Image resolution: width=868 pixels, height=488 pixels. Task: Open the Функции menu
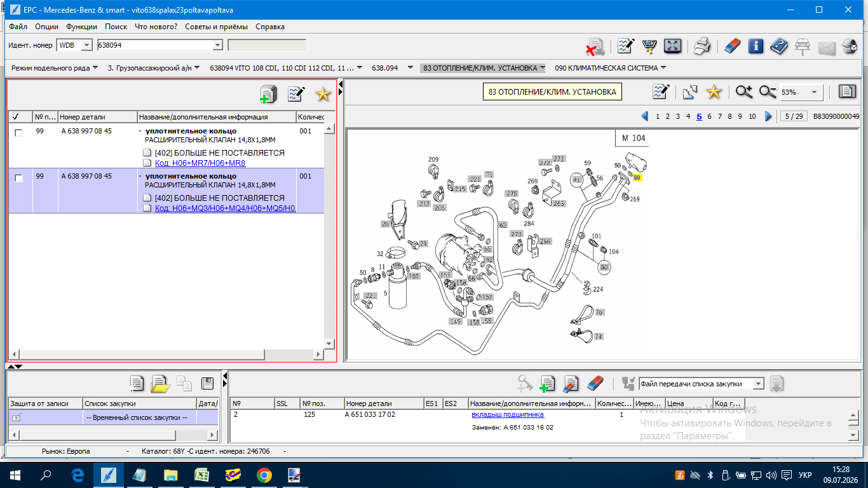[x=81, y=27]
